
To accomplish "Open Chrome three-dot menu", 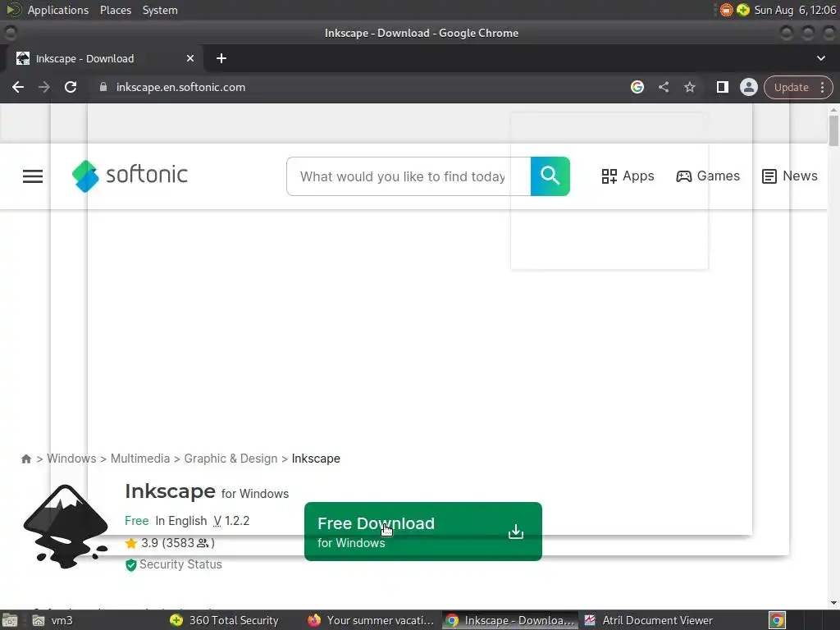I will tap(822, 87).
